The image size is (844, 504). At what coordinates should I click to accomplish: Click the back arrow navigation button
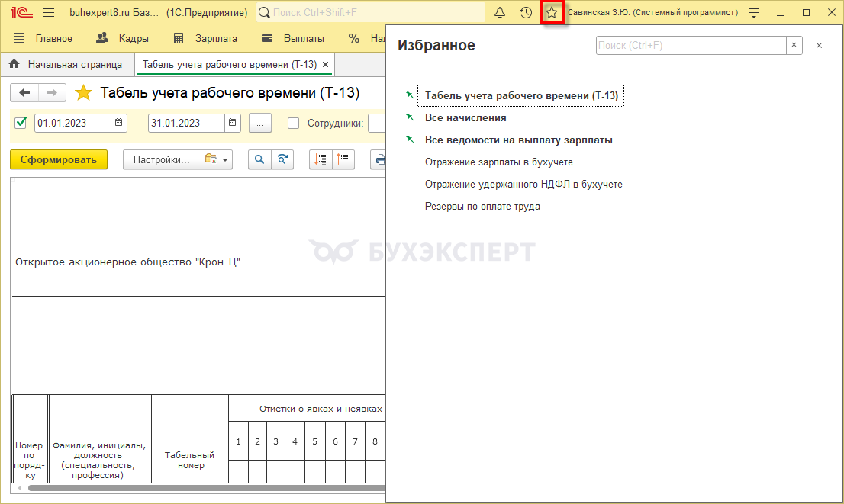point(24,93)
